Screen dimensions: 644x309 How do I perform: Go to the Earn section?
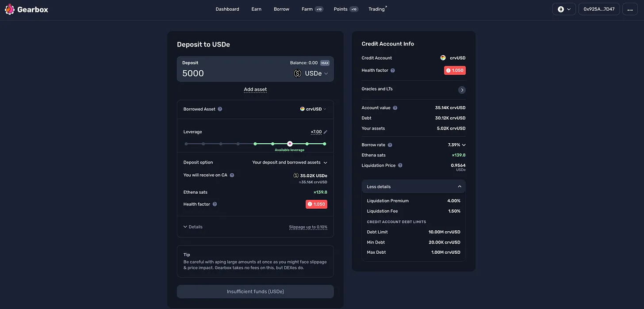click(x=257, y=9)
